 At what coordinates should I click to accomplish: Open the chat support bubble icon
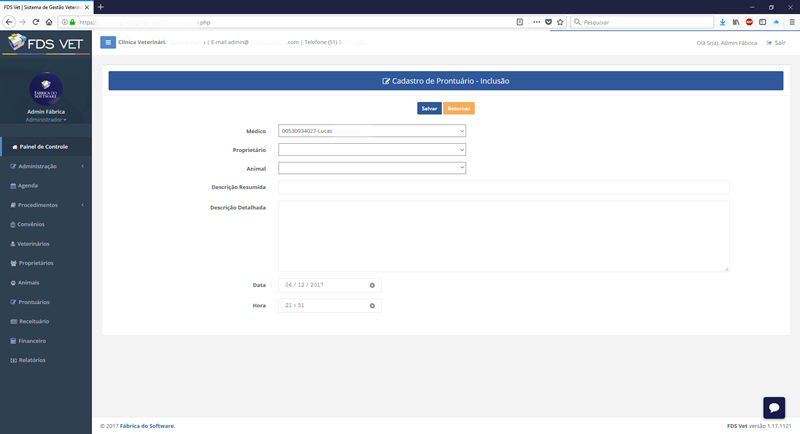click(x=774, y=407)
